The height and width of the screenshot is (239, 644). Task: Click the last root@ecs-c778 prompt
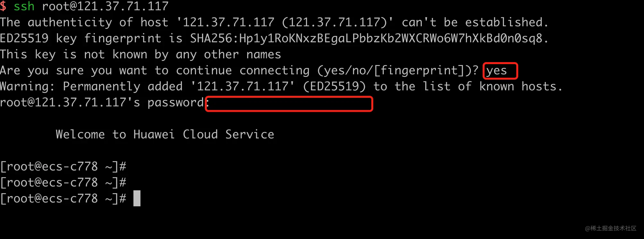point(63,199)
